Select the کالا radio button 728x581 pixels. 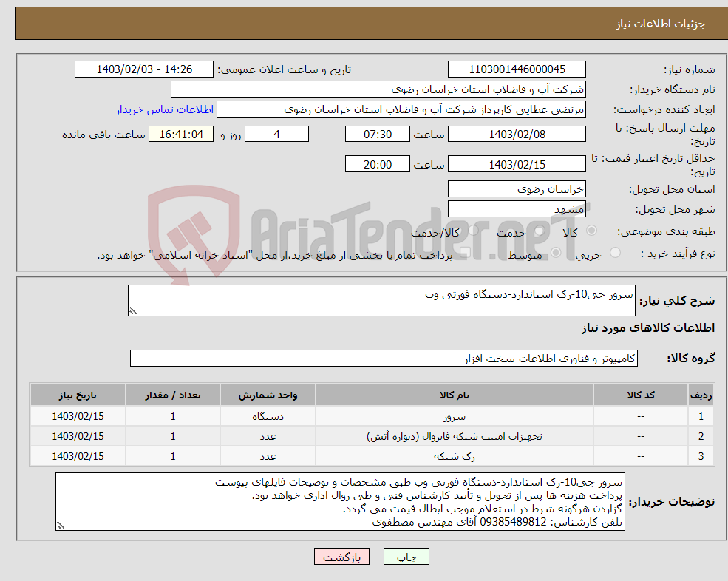(591, 231)
